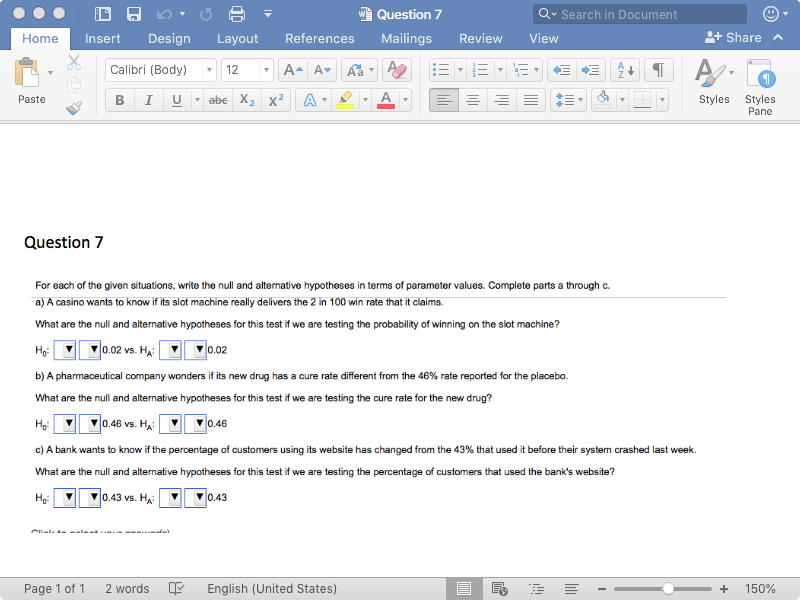Switch to the Review tab
The height and width of the screenshot is (600, 800).
(x=481, y=38)
